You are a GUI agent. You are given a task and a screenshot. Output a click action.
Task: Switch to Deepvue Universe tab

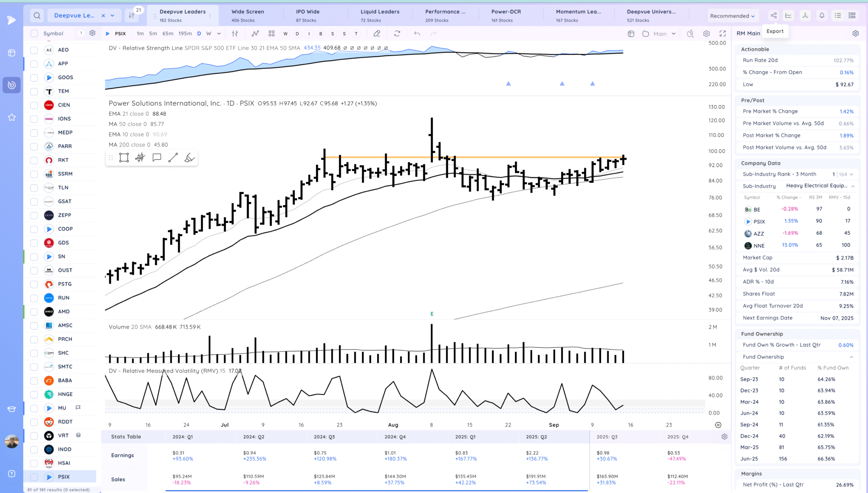tap(651, 16)
